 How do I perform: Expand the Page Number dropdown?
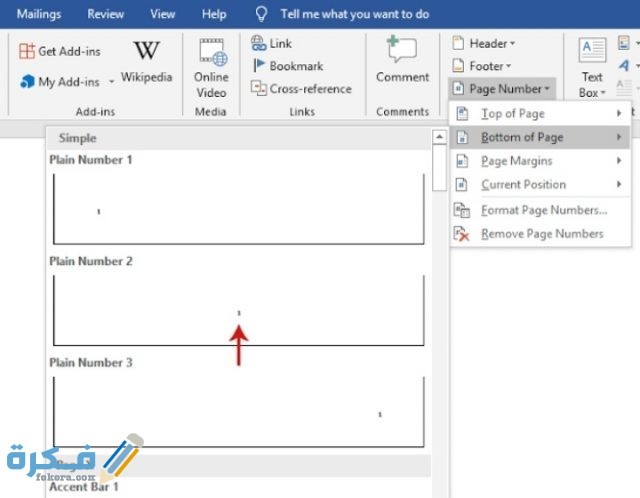(500, 89)
